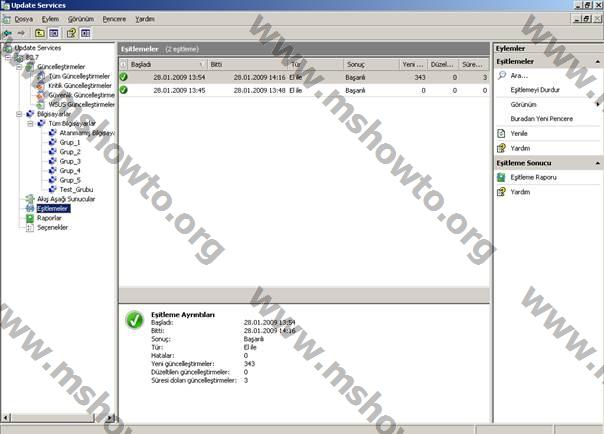604x434 pixels.
Task: Click the Raporlar node icon
Action: pyautogui.click(x=30, y=218)
